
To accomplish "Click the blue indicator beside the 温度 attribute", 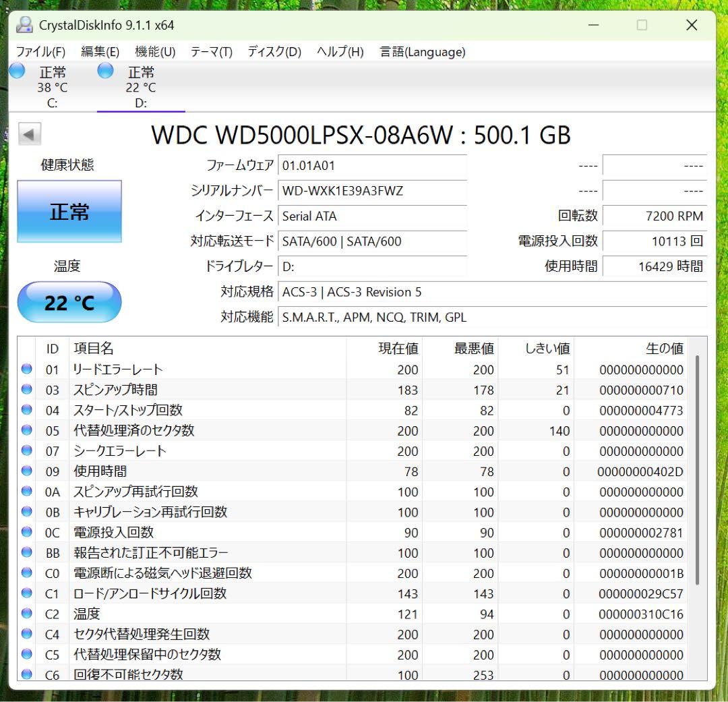I will (x=26, y=614).
